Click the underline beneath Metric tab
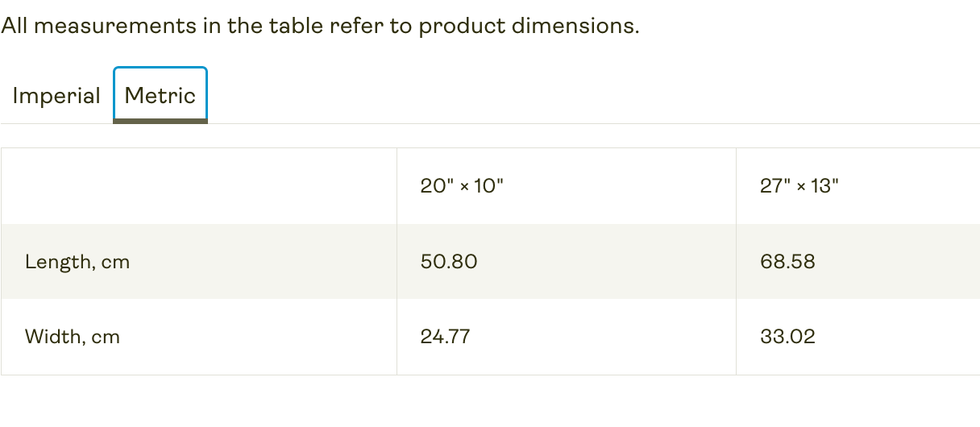 160,121
